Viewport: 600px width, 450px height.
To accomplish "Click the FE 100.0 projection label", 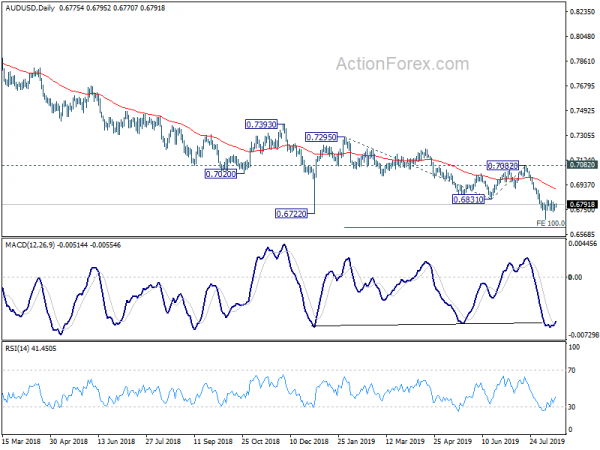I will pos(550,223).
